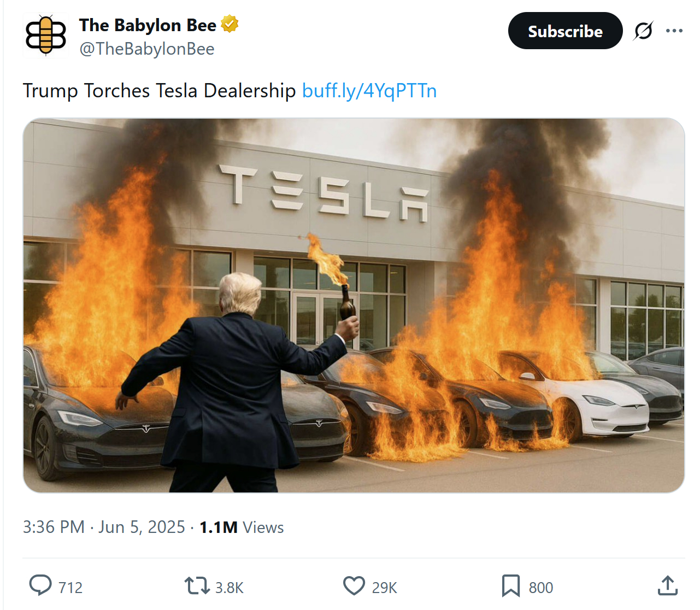View the 1.1M Views analytics
The height and width of the screenshot is (610, 700).
242,527
